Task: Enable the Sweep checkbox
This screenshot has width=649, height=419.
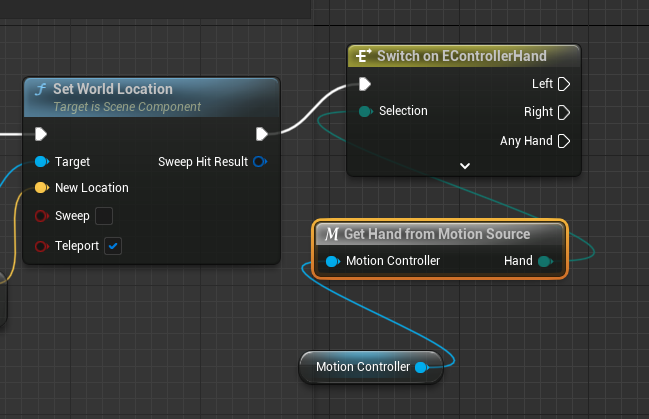Action: pyautogui.click(x=104, y=216)
